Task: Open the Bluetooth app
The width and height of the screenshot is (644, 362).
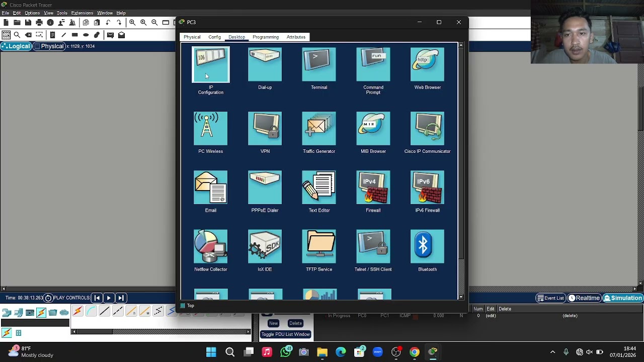Action: click(427, 246)
